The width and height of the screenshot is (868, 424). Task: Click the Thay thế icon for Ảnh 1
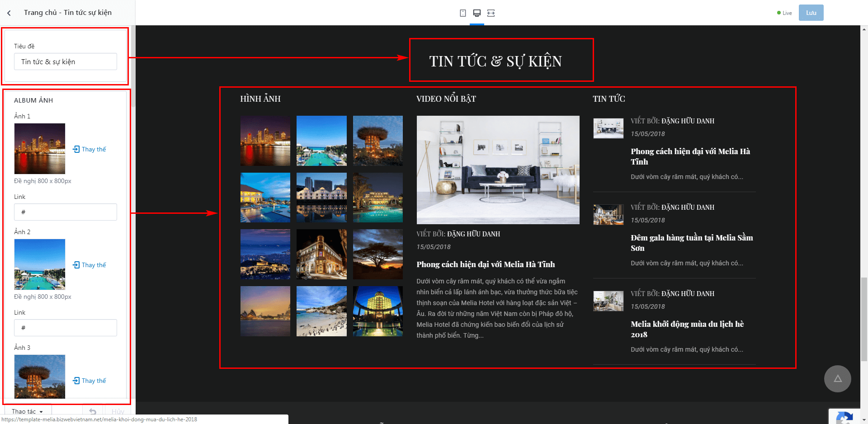76,149
